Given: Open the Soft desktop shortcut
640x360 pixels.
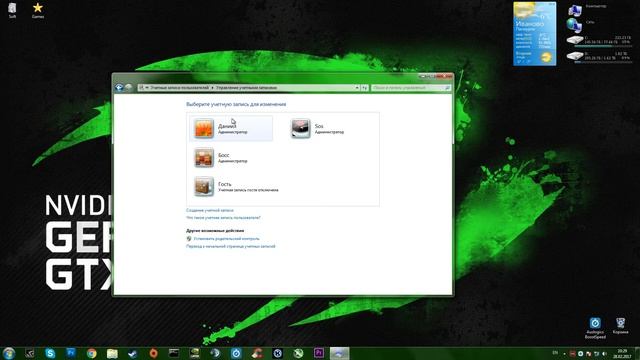Looking at the screenshot, I should pos(12,11).
